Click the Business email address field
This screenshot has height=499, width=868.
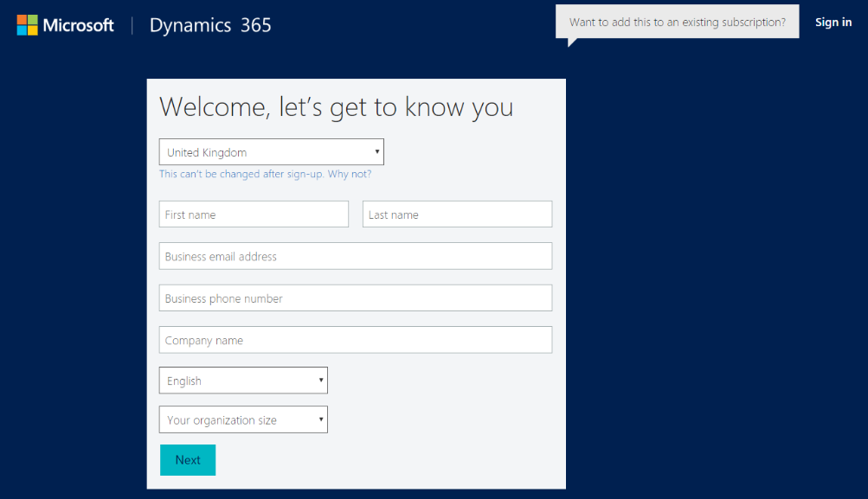[x=356, y=256]
